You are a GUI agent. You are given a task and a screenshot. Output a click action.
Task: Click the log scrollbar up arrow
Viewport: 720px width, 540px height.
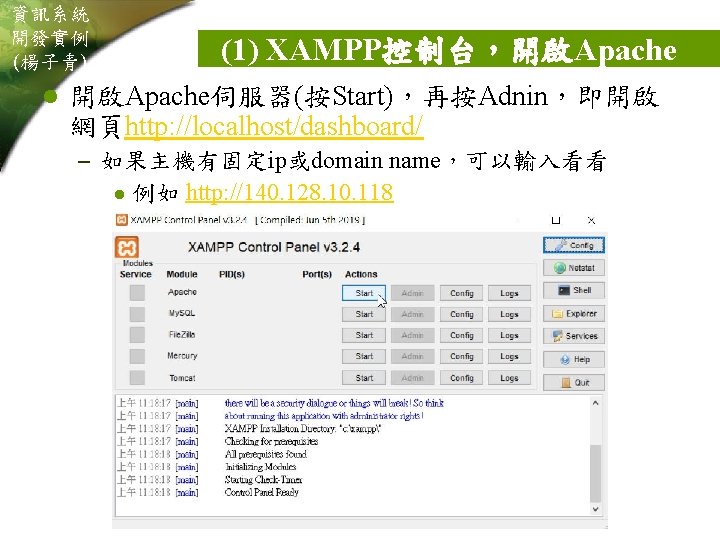[595, 403]
